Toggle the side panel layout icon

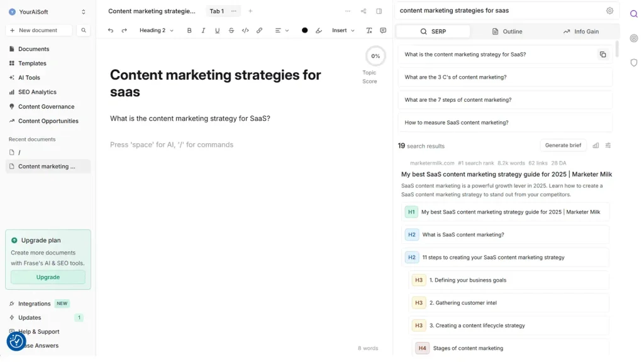coord(379,11)
